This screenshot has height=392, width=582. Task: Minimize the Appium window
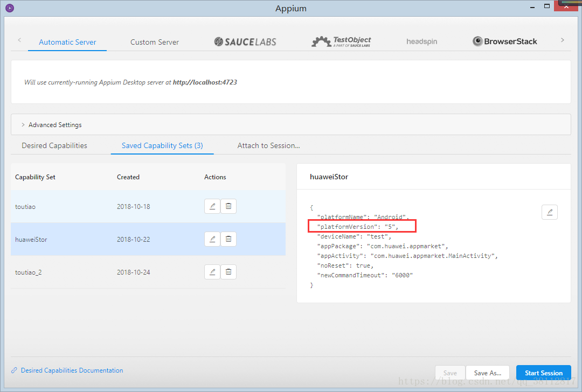[x=532, y=7]
